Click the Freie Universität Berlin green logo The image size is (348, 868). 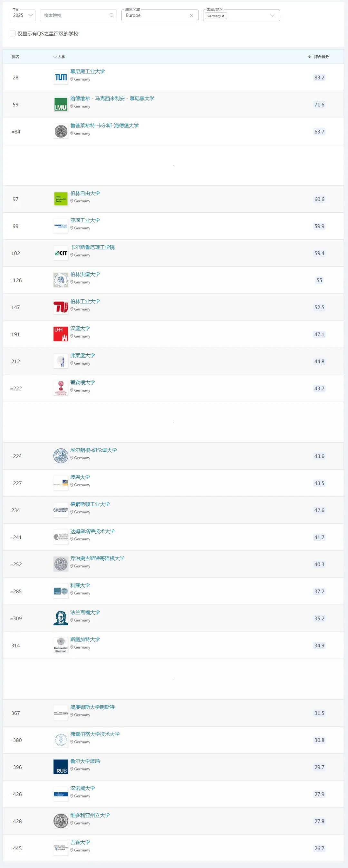tap(61, 199)
